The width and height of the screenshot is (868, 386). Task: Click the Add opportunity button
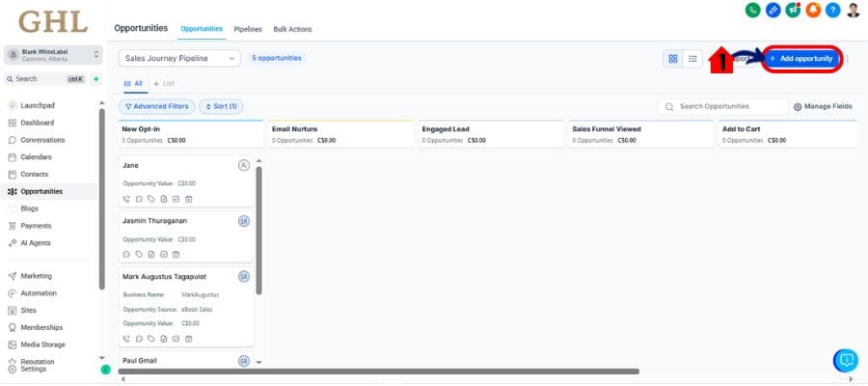[801, 59]
